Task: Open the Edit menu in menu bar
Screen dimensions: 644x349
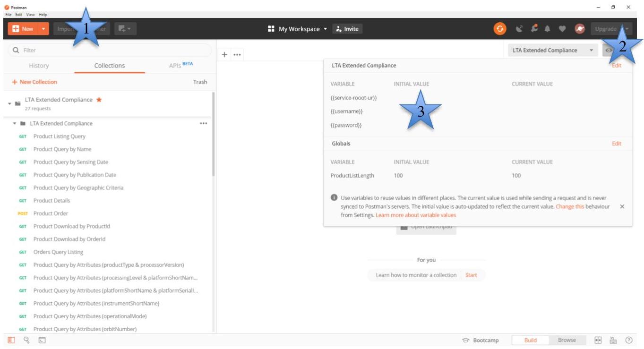Action: tap(19, 15)
